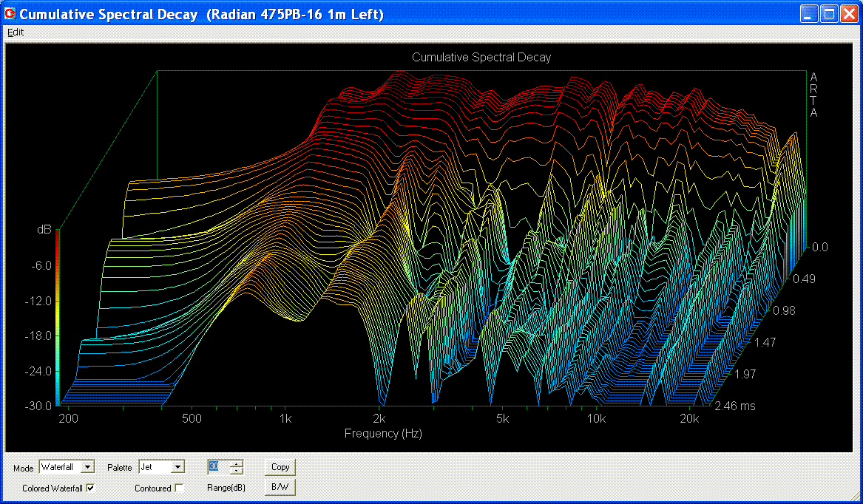Expand the Mode dropdown showing Waterfall

[x=88, y=467]
